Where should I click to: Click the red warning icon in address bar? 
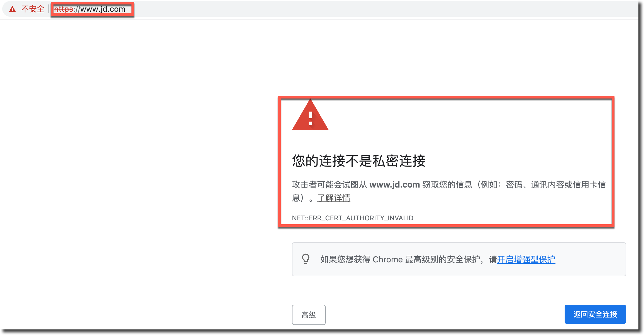coord(12,9)
